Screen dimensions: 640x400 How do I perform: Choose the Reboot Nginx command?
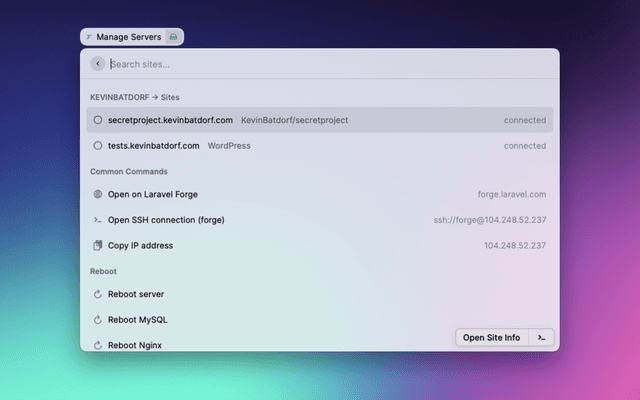(135, 345)
